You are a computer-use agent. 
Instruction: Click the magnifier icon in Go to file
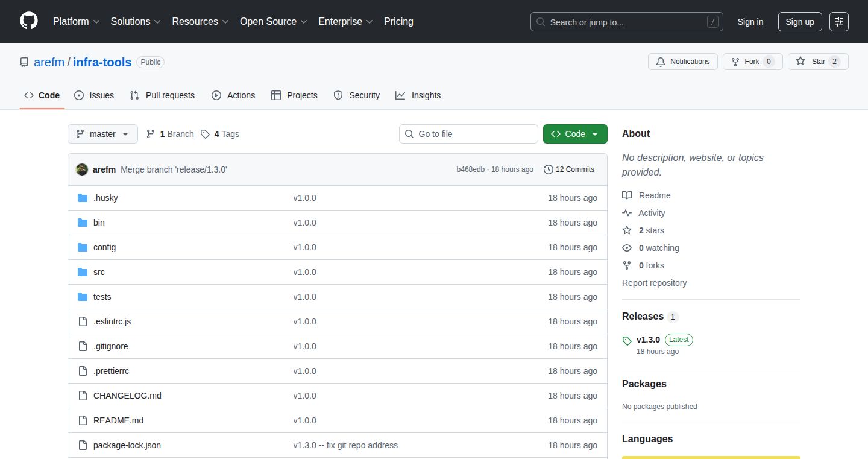[x=409, y=134]
